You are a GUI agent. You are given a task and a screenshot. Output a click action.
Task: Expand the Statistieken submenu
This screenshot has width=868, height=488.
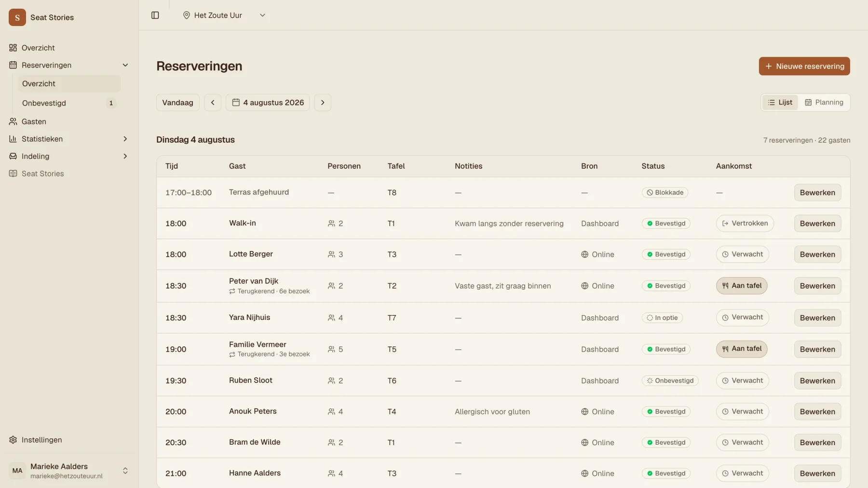point(125,139)
